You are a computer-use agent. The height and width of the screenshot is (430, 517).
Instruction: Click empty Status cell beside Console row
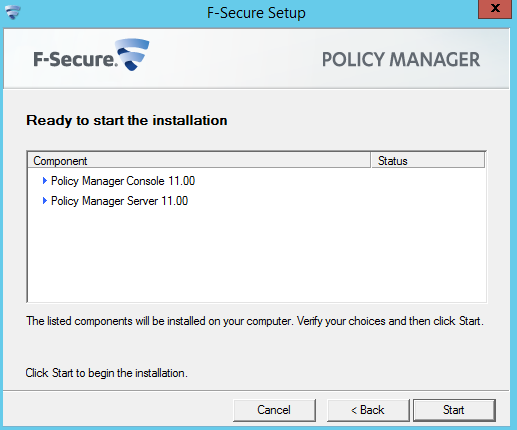[x=428, y=181]
